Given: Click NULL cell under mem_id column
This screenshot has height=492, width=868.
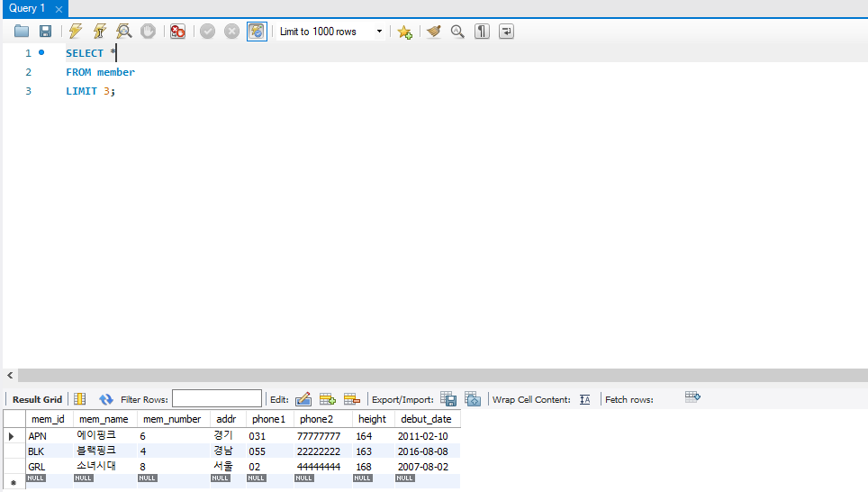Looking at the screenshot, I should coord(37,478).
